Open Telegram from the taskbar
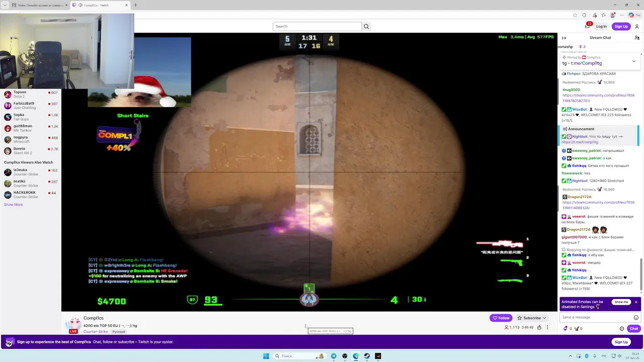Viewport: 644px width, 362px height. click(334, 356)
